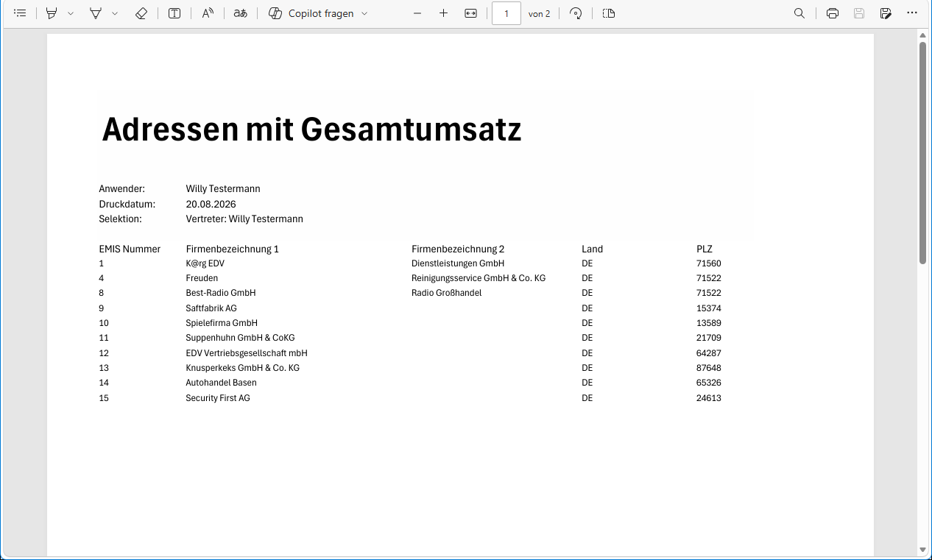Click the Knusperkeks GmbH & Co. KG entry

tap(242, 368)
